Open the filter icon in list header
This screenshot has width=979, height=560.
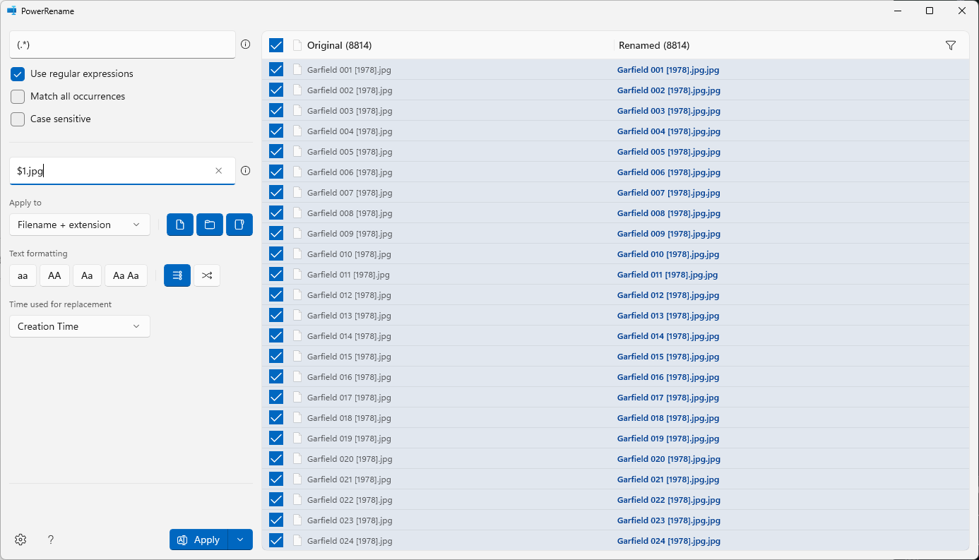click(x=950, y=45)
